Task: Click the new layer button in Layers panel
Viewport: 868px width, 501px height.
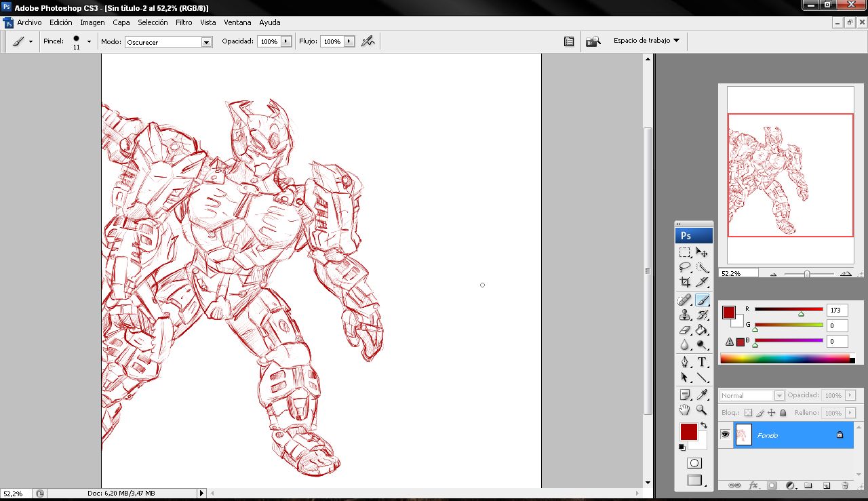Action: 827,485
